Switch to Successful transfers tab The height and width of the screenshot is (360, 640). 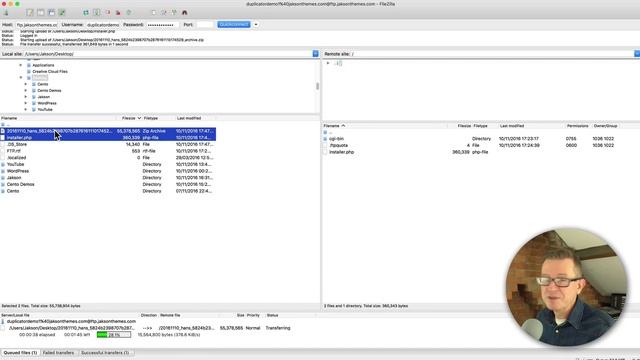pyautogui.click(x=105, y=353)
